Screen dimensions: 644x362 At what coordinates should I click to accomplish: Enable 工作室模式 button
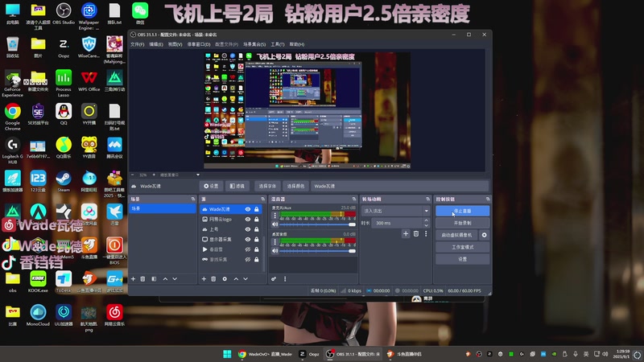[x=462, y=247]
